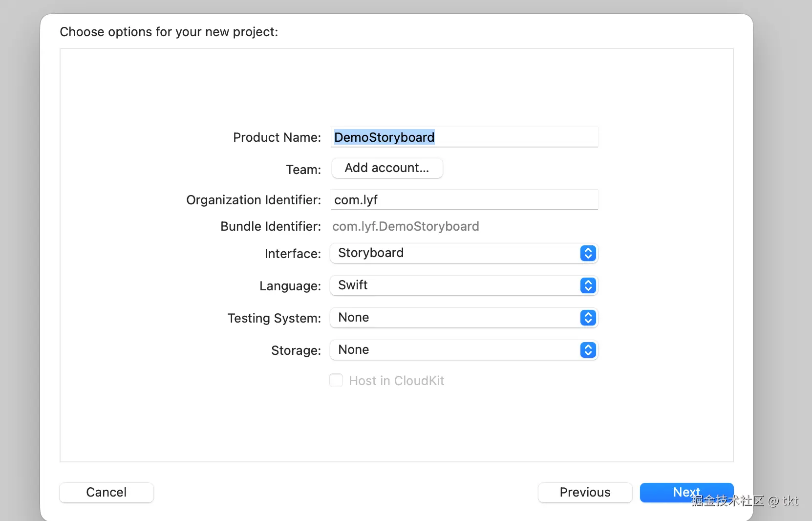Open the Language dropdown showing Swift
Viewport: 812px width, 521px height.
[454, 285]
